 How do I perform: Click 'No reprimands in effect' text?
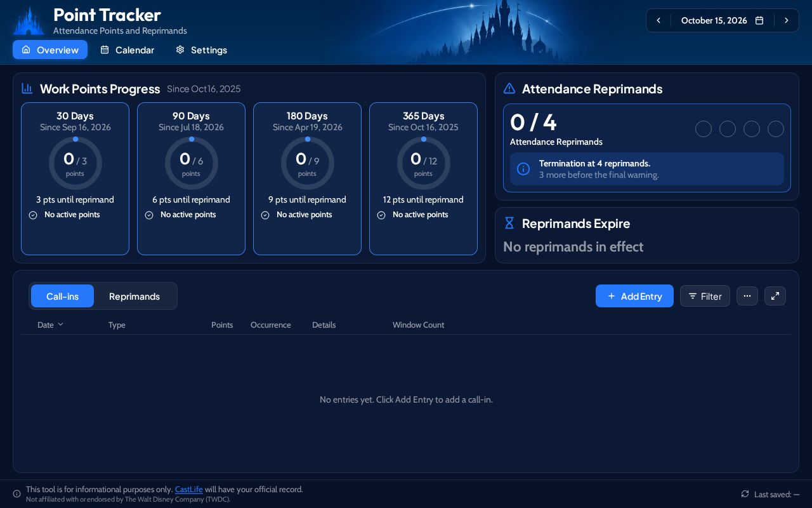pos(573,246)
